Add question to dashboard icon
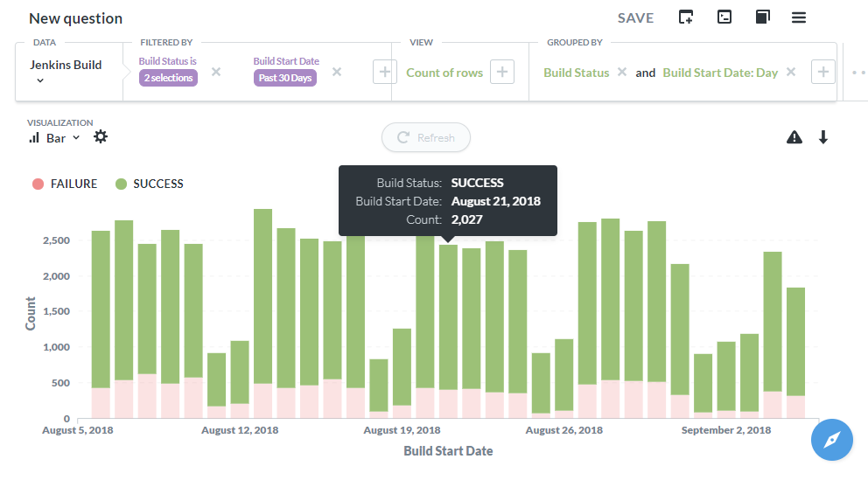Image resolution: width=868 pixels, height=480 pixels. click(686, 17)
